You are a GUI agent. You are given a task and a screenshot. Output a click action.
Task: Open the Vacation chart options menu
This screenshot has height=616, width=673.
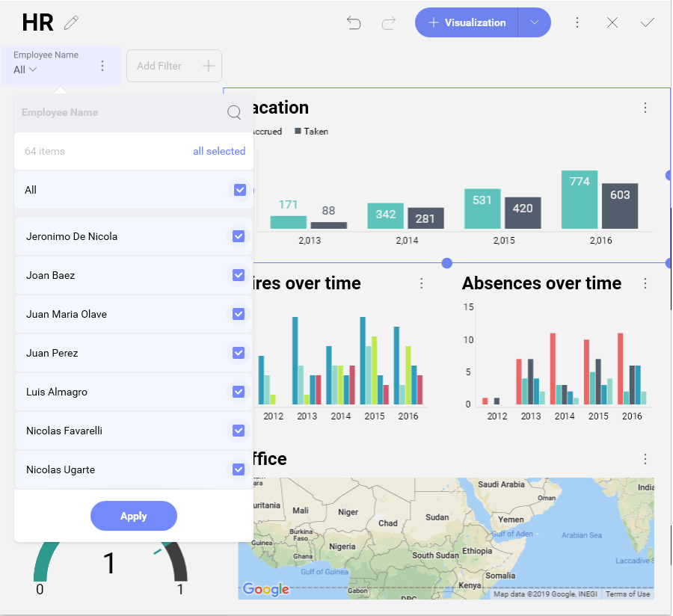pos(645,108)
